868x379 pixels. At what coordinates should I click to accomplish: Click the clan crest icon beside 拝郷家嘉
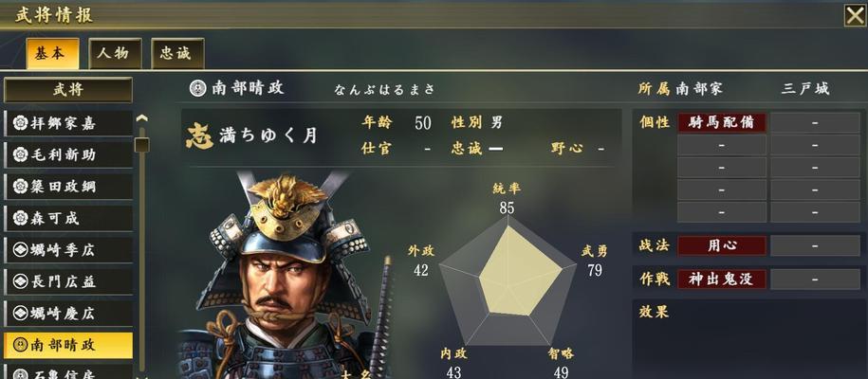[21, 123]
